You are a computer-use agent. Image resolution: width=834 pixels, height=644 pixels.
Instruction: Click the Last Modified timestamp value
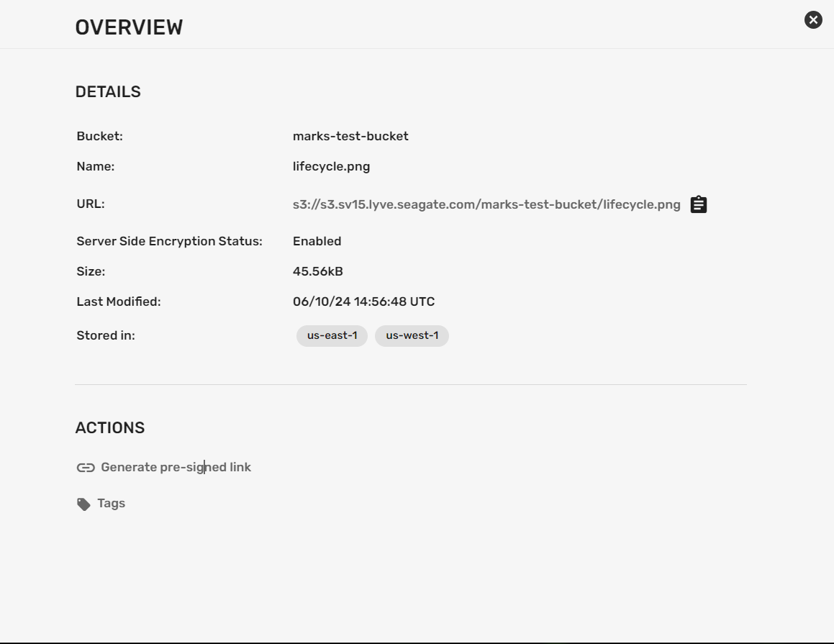click(363, 301)
